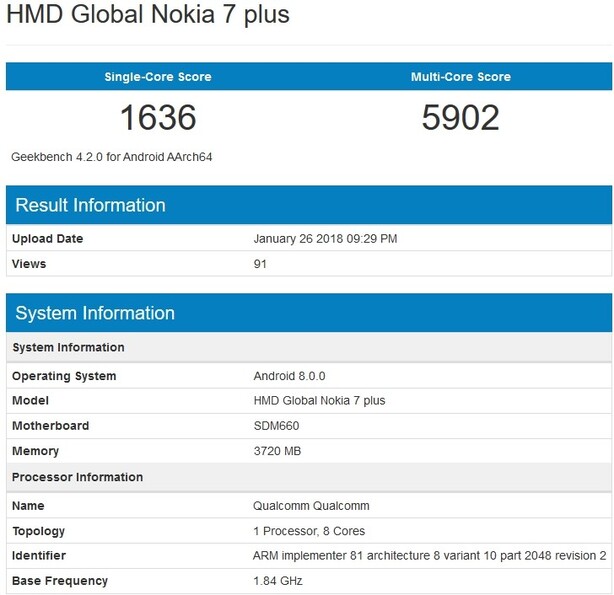Click the Views count value 91
614x595 pixels.
click(260, 264)
